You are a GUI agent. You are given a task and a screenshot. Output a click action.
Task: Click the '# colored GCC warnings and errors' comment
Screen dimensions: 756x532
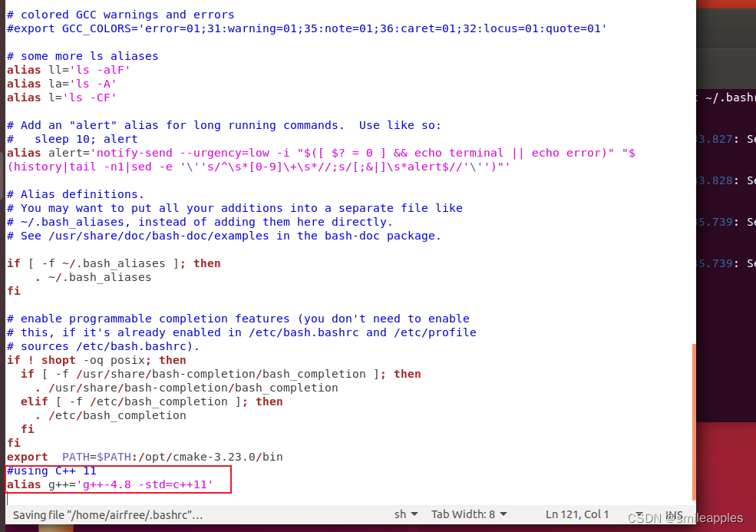point(120,15)
